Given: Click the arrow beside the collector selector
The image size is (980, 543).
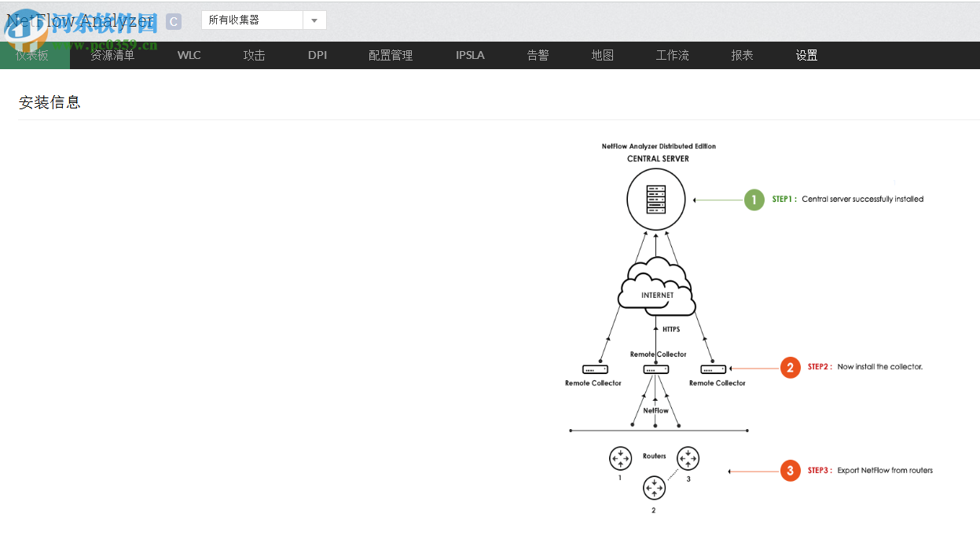Looking at the screenshot, I should click(x=314, y=21).
